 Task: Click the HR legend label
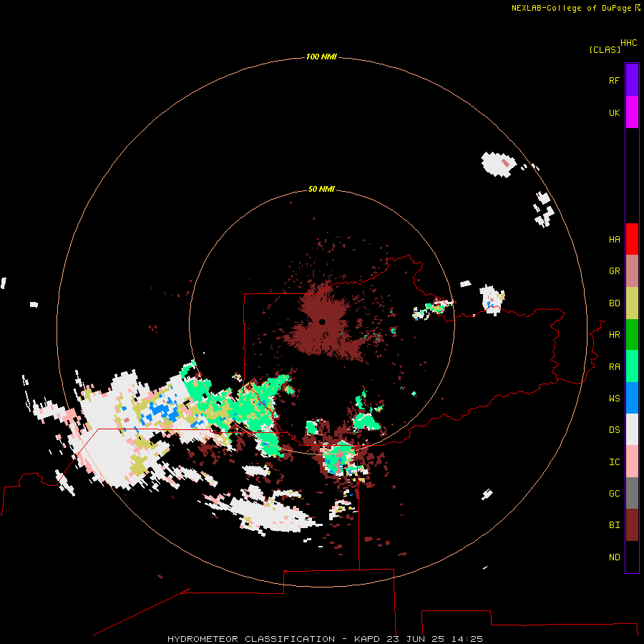614,335
